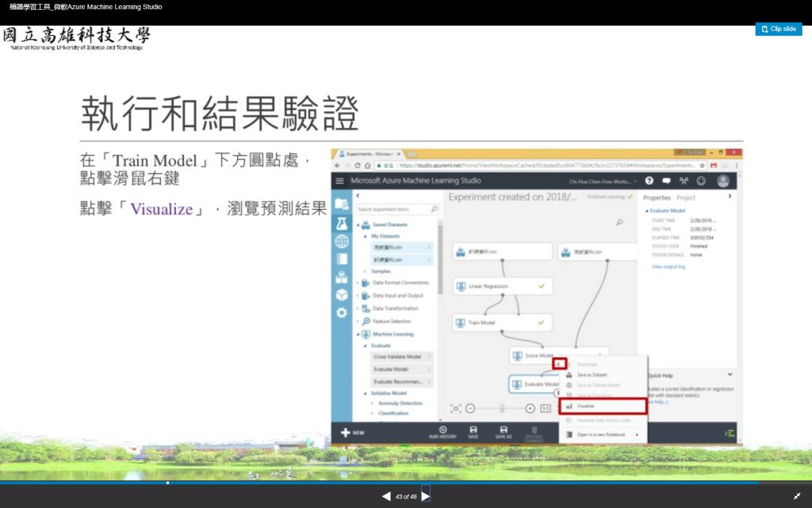The image size is (812, 508).
Task: Select the Score Model module on canvas
Action: point(559,355)
